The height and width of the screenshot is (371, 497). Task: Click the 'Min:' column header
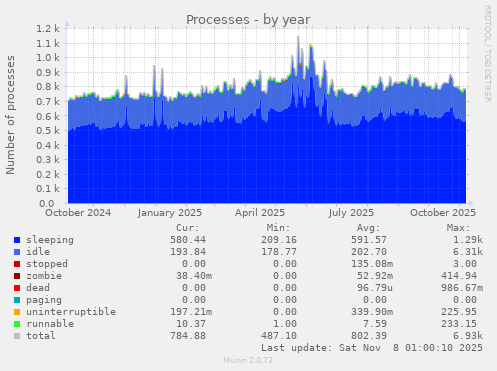click(278, 228)
